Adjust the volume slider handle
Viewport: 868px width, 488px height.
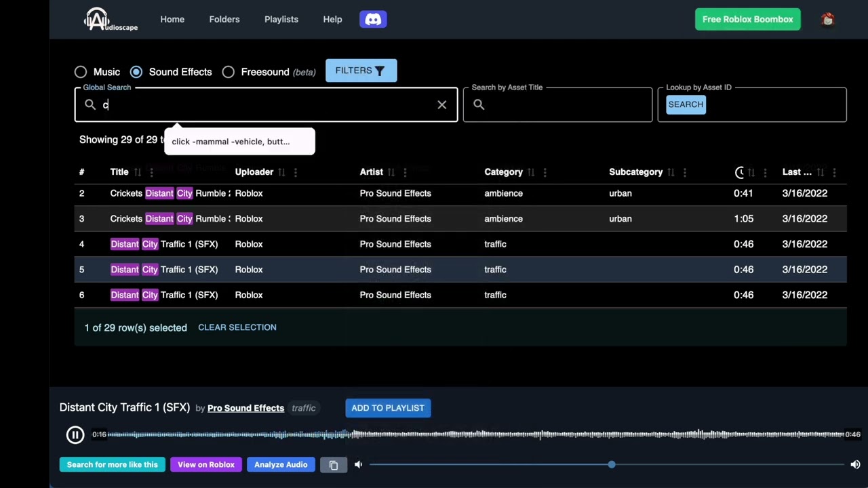tap(612, 464)
